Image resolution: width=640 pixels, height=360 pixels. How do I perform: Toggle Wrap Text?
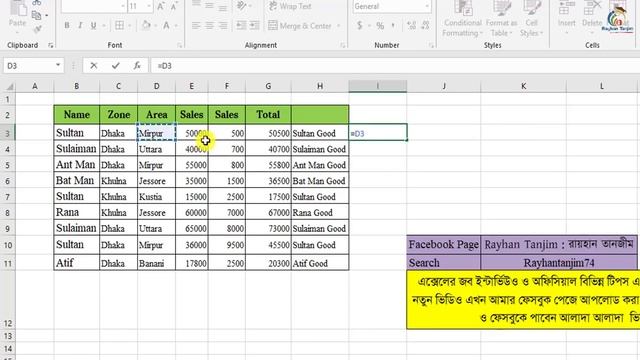click(290, 6)
